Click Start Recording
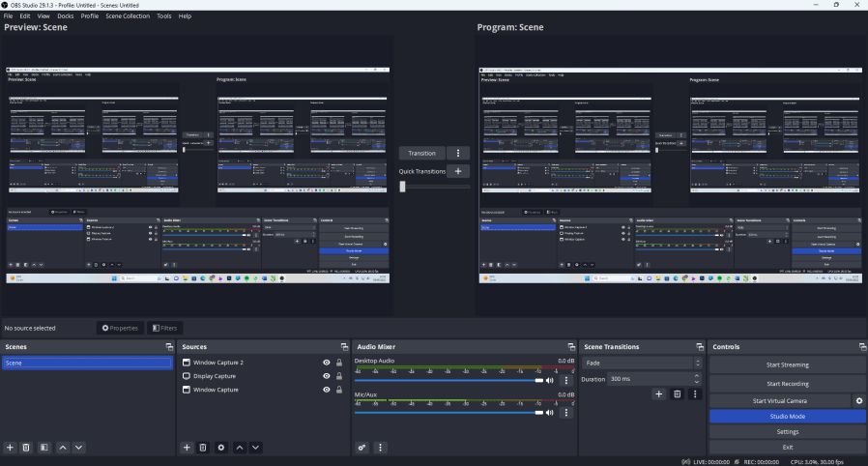868x466 pixels. pyautogui.click(x=787, y=384)
